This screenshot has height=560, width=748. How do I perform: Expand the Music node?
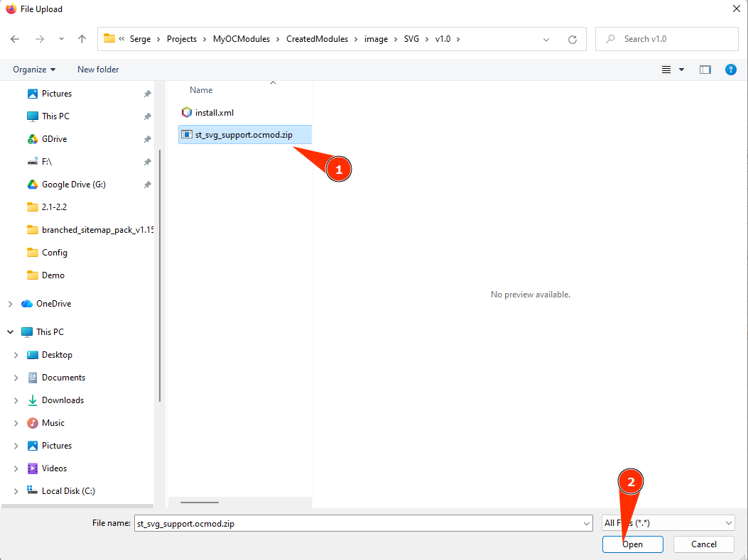(16, 423)
